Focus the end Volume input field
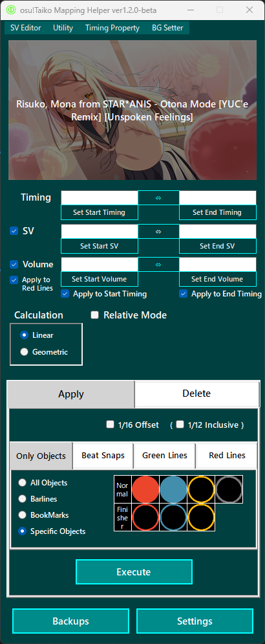 217,265
